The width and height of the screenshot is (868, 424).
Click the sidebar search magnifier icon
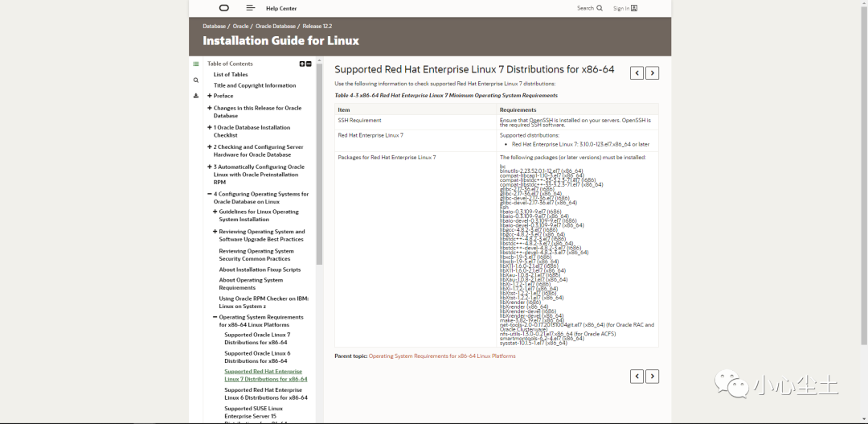(196, 80)
